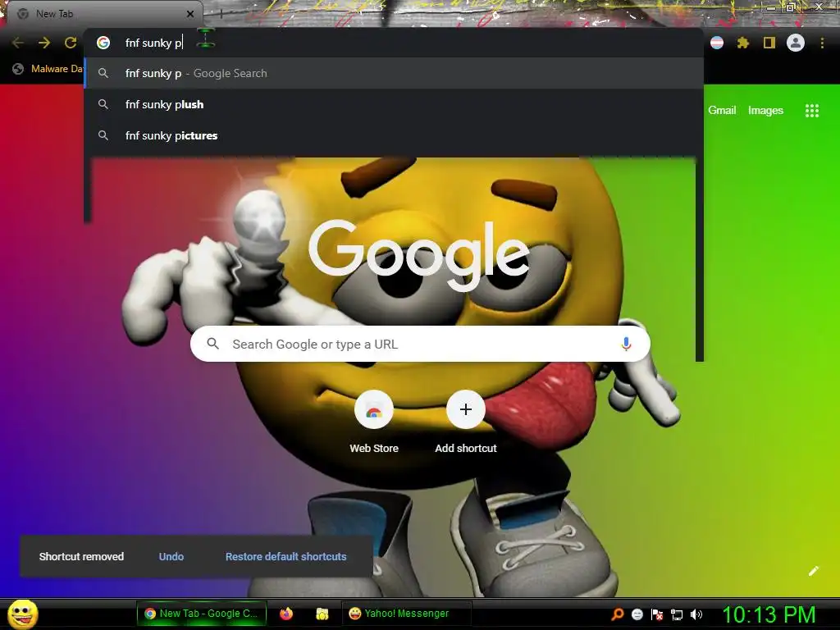
Task: Click the round white minus tray icon
Action: click(x=637, y=614)
